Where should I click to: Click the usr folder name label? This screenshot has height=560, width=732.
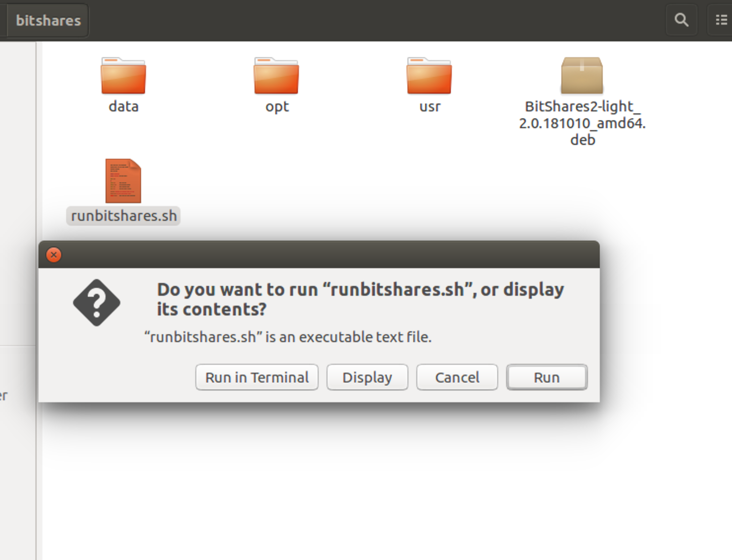[430, 106]
